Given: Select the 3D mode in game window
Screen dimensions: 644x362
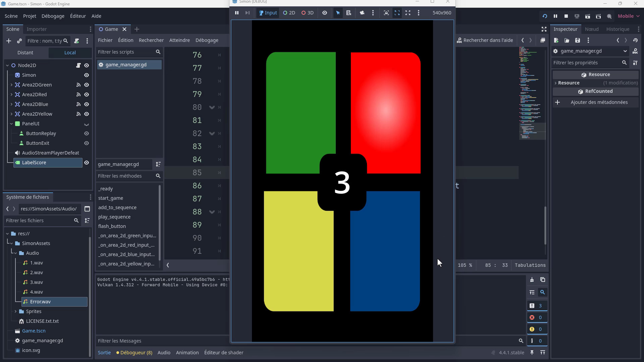Looking at the screenshot, I should point(307,13).
